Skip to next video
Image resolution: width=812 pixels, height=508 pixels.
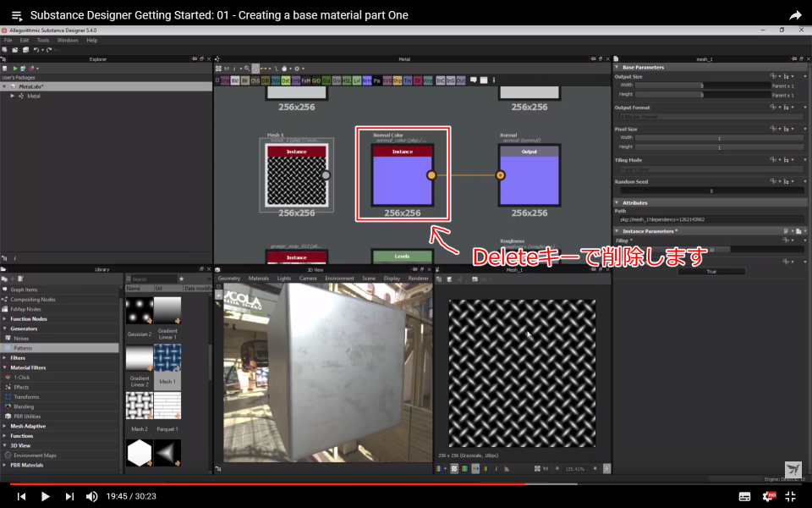tap(69, 496)
